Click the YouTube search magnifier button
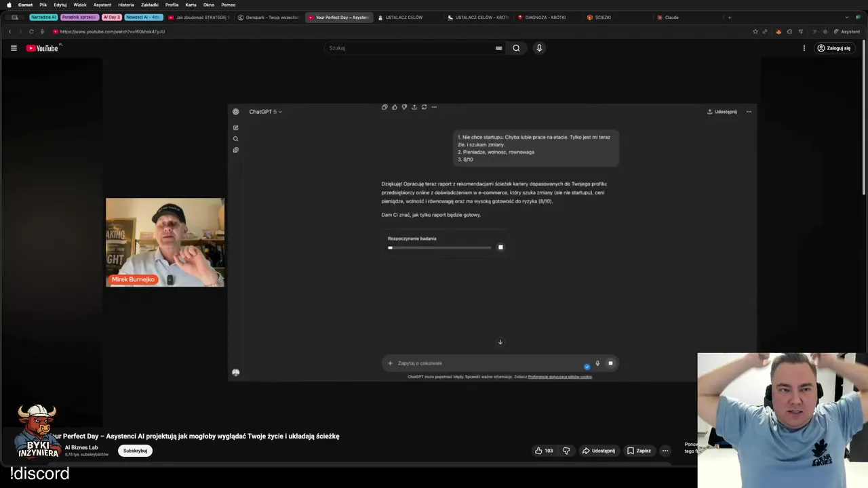This screenshot has width=868, height=488. click(516, 48)
